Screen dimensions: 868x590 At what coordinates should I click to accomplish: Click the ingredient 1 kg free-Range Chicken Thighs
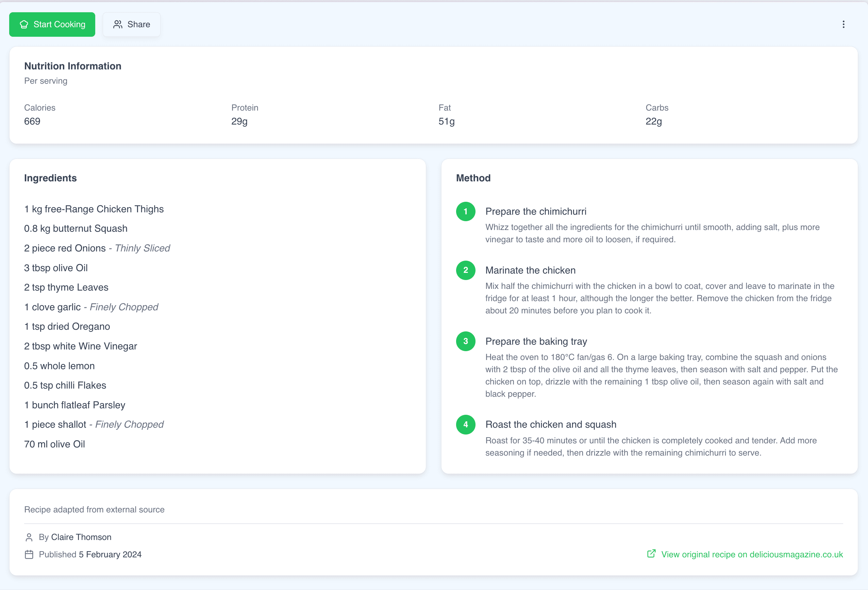(x=94, y=209)
